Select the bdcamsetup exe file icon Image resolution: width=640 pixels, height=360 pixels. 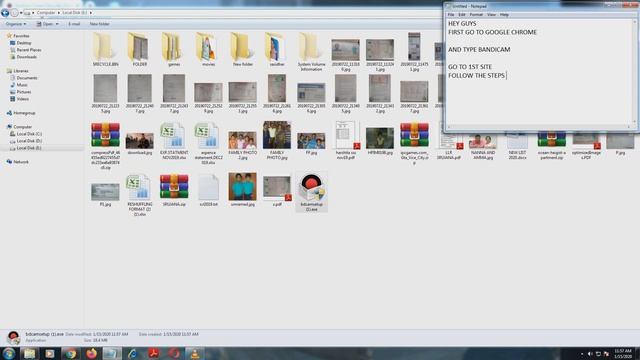311,188
